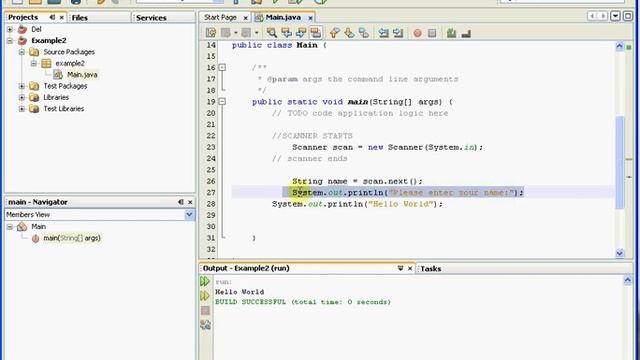
Task: Stop the running build in Output
Action: click(x=205, y=311)
